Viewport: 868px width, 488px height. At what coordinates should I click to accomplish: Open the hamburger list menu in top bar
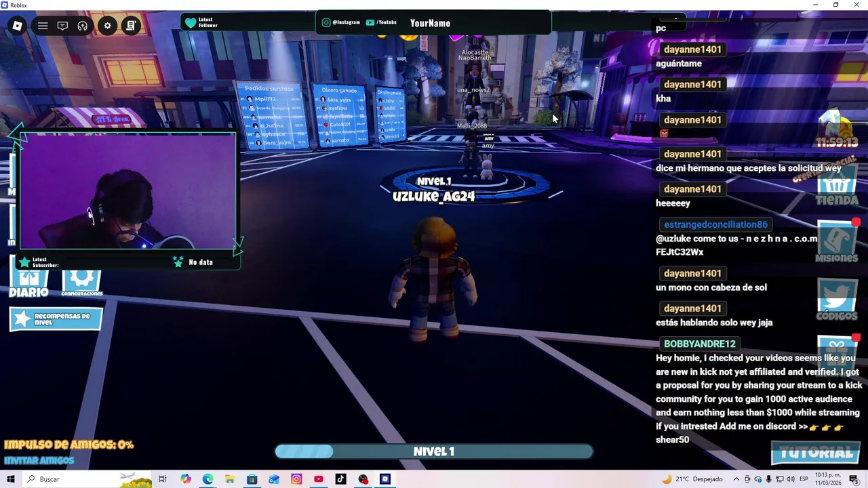(43, 26)
